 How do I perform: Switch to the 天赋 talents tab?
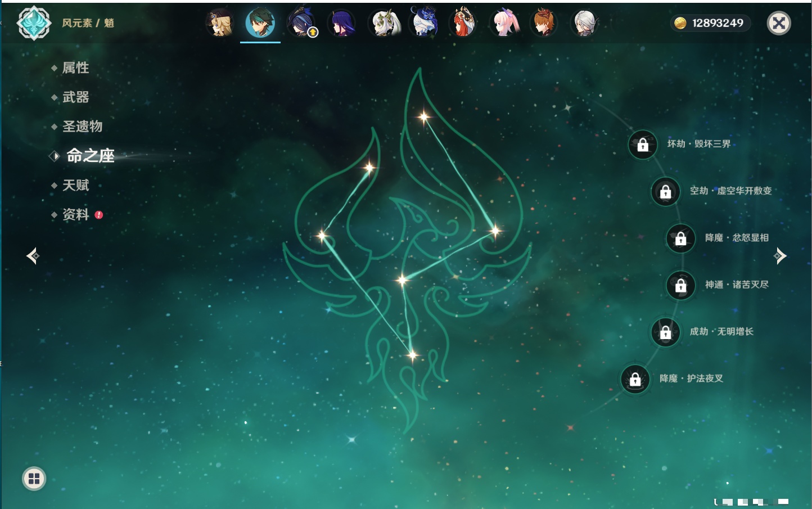tap(75, 185)
